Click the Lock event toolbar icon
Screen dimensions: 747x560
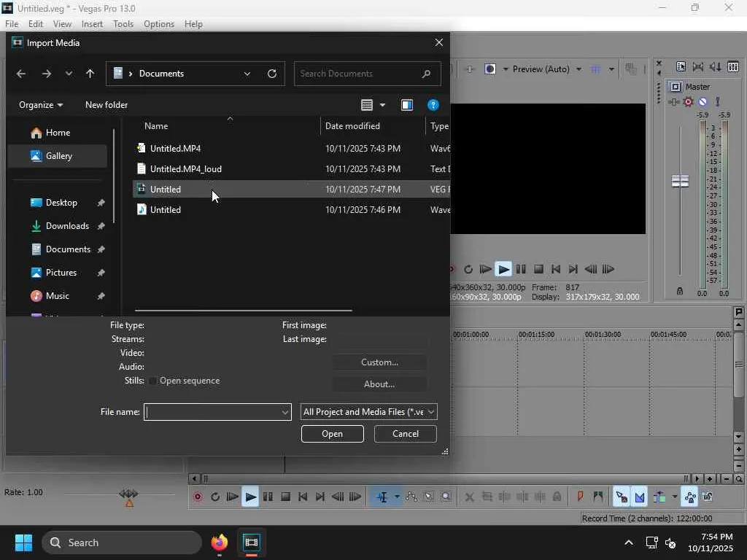557,497
